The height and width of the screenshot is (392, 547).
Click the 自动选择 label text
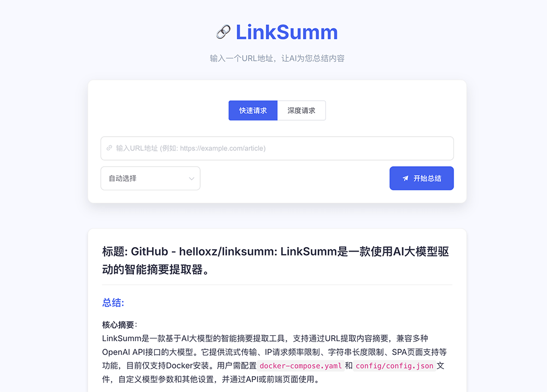[x=123, y=178]
